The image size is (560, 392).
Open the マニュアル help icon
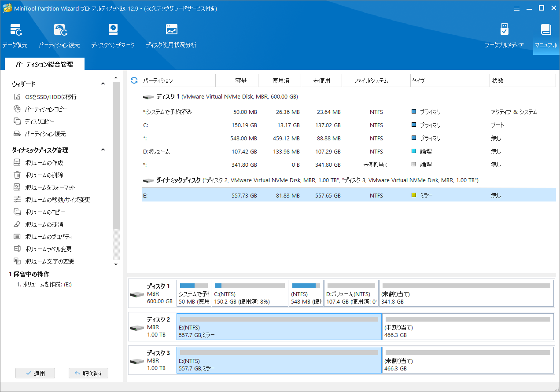click(x=546, y=35)
